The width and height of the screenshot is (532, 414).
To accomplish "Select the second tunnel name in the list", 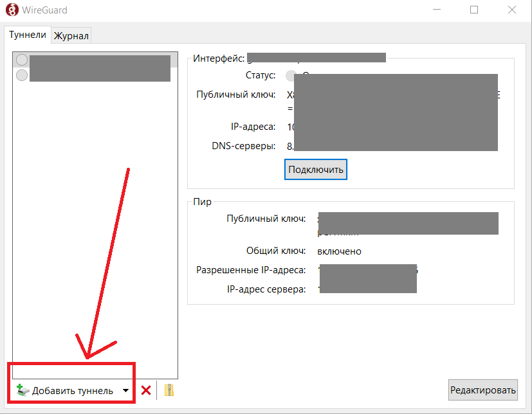I will (x=99, y=75).
